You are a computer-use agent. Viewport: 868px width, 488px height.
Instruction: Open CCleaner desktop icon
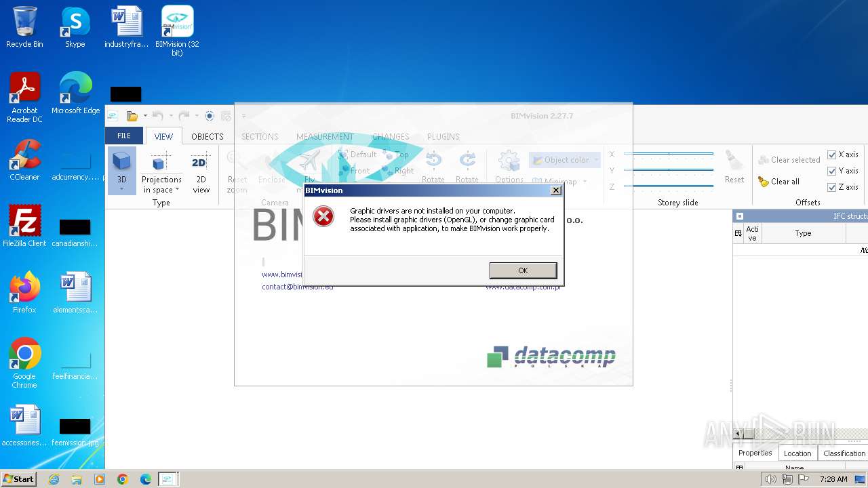coord(24,159)
